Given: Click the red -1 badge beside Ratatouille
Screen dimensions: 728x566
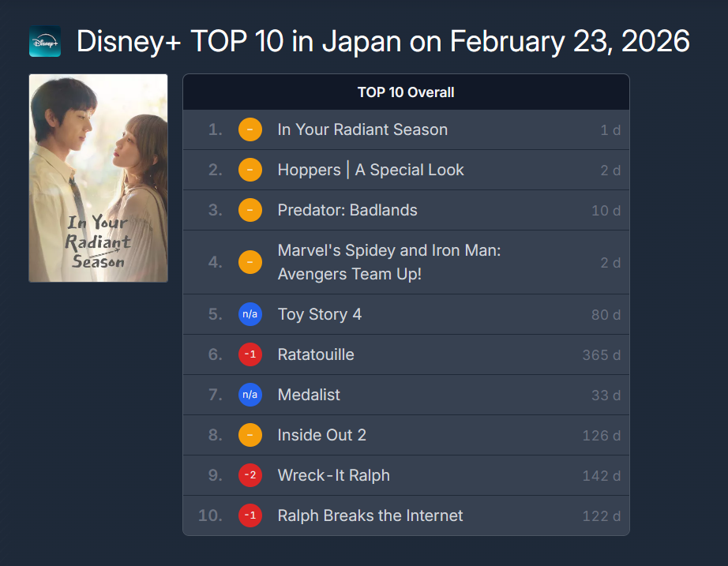Looking at the screenshot, I should [250, 354].
